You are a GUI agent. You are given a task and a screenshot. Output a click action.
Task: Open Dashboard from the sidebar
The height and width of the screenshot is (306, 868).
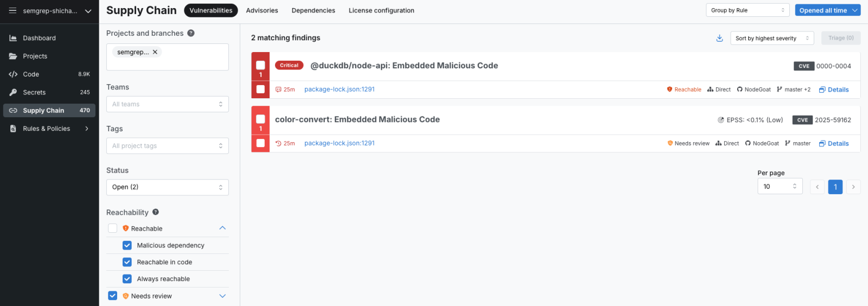pyautogui.click(x=39, y=38)
